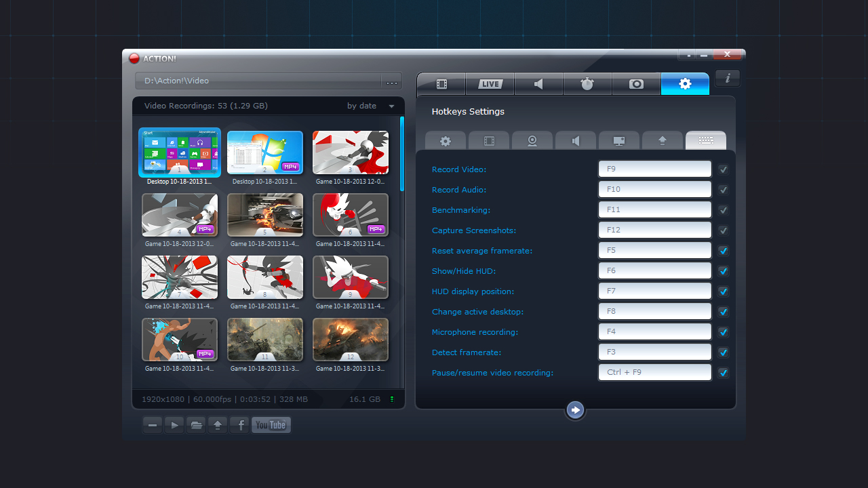Click the Facebook sharing icon
The image size is (868, 488).
pyautogui.click(x=239, y=424)
